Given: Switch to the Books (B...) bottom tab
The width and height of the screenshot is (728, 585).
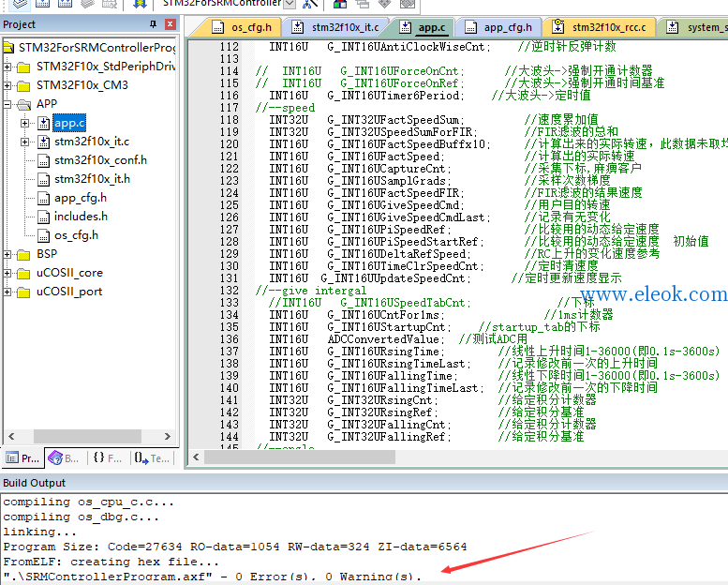Looking at the screenshot, I should pos(63,458).
